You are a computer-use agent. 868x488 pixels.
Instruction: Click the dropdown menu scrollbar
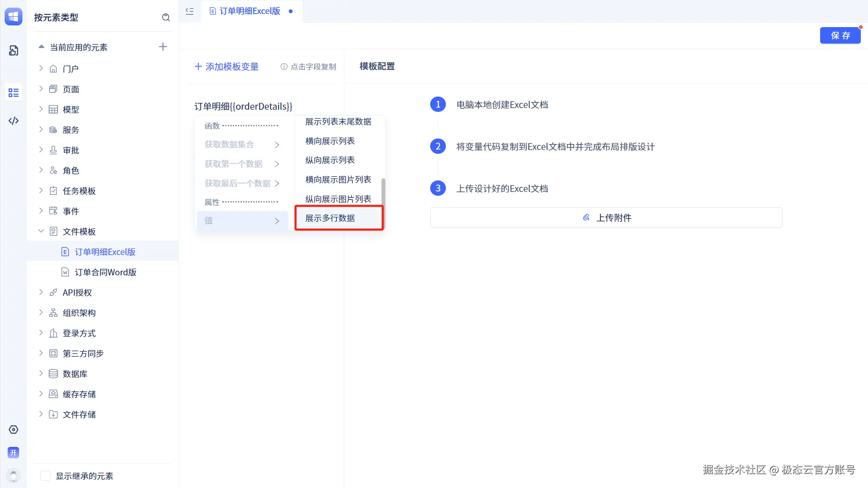pos(383,193)
